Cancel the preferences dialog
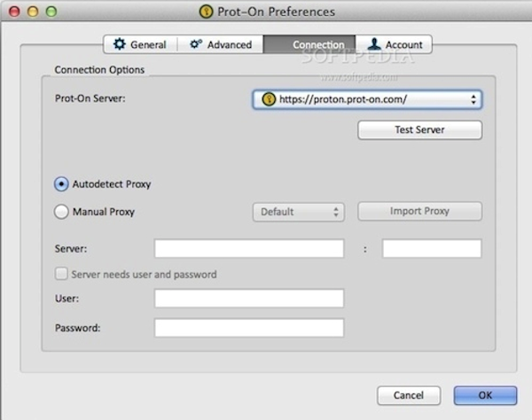Screen dimensions: 532x420 (409, 395)
